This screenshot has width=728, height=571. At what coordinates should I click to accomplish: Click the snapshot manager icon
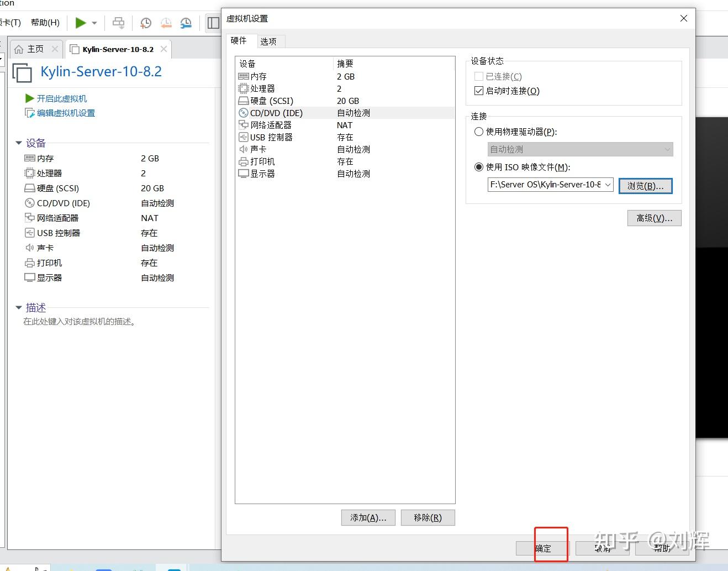tap(186, 23)
